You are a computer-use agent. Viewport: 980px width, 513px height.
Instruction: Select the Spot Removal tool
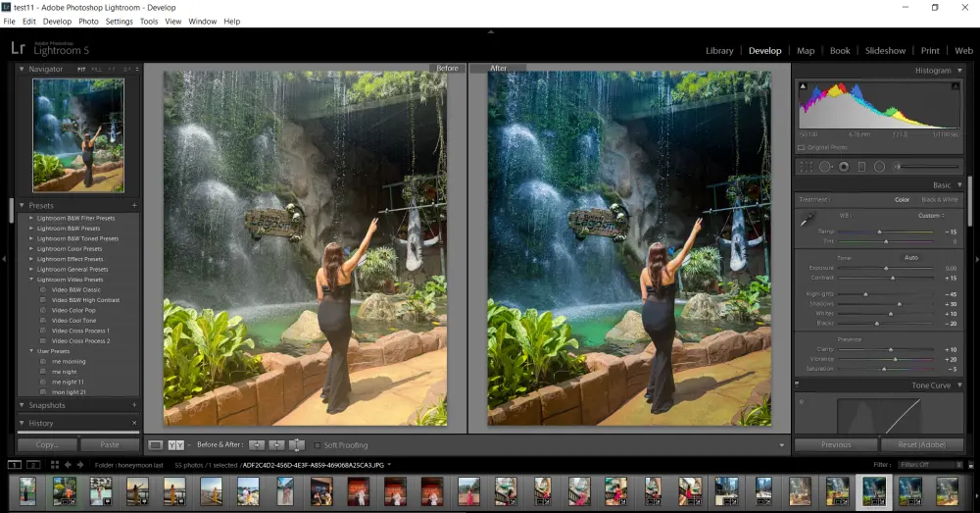tap(825, 167)
